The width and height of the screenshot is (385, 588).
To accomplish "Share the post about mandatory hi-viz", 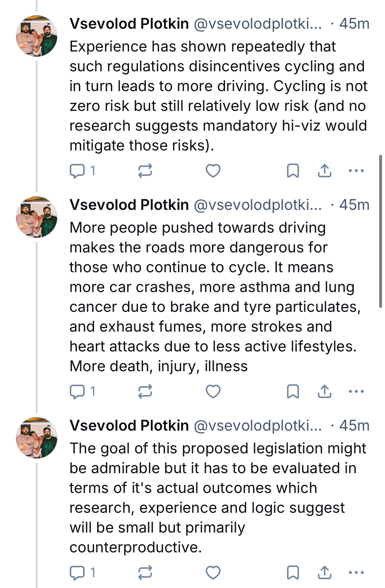I will click(x=325, y=171).
